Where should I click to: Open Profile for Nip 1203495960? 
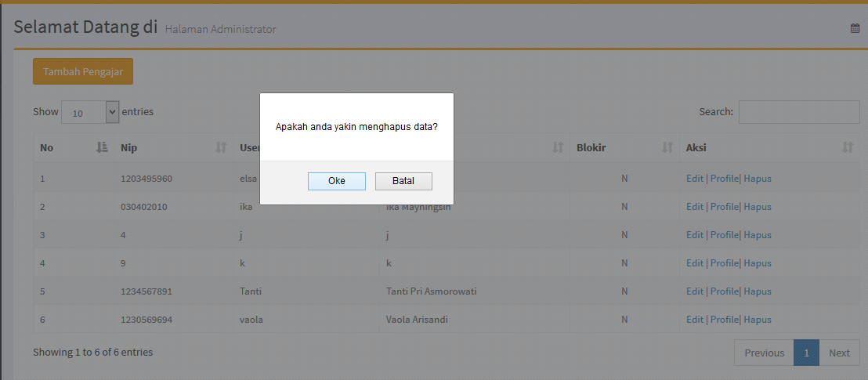[x=725, y=179]
